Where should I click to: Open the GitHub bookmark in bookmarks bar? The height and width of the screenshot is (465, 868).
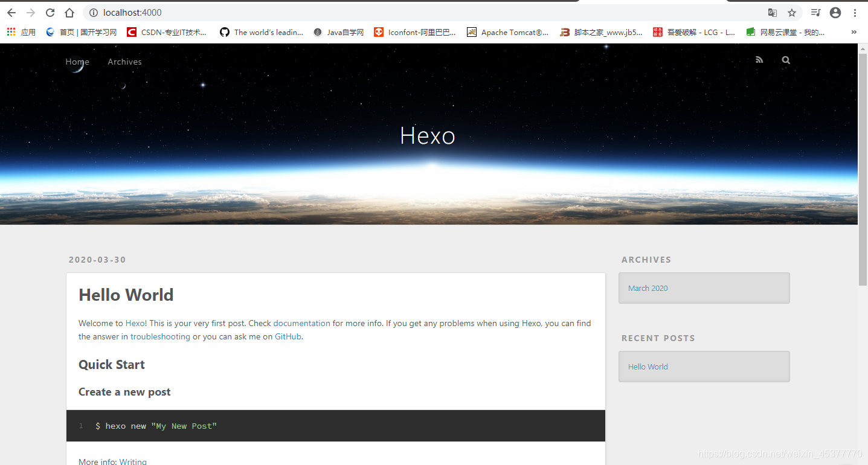[262, 33]
